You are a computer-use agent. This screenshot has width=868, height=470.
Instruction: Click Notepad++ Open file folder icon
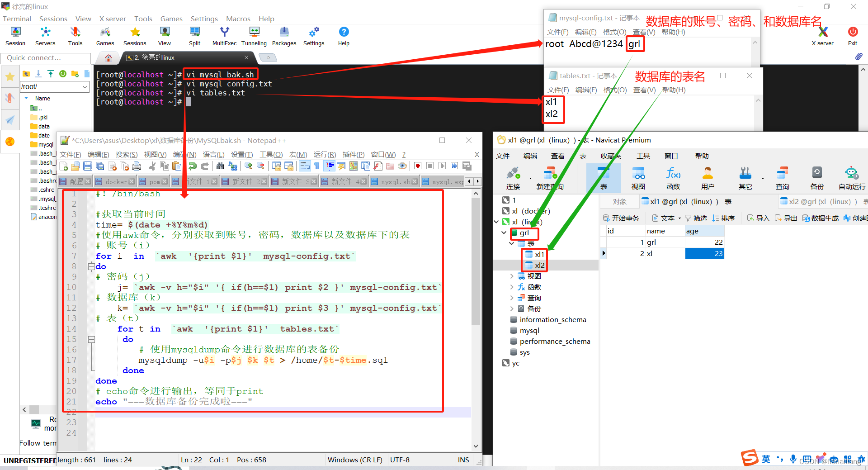75,166
